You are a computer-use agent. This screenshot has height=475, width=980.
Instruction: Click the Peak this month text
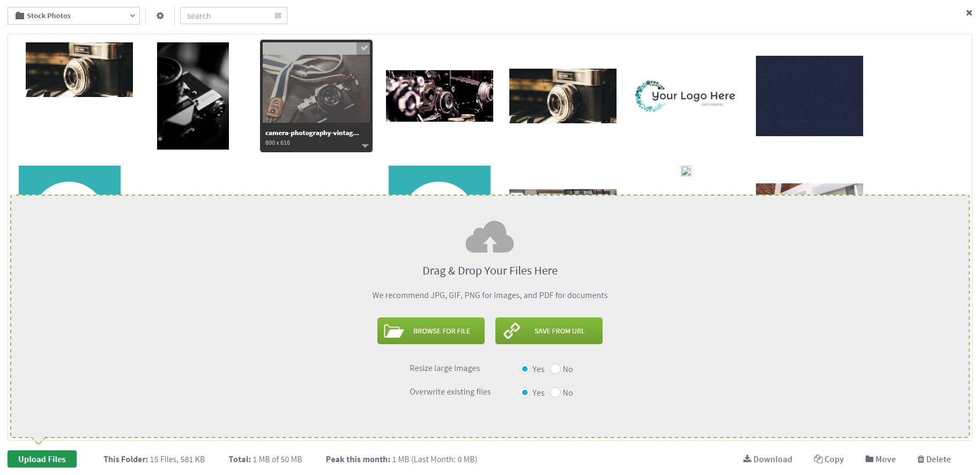tap(402, 459)
